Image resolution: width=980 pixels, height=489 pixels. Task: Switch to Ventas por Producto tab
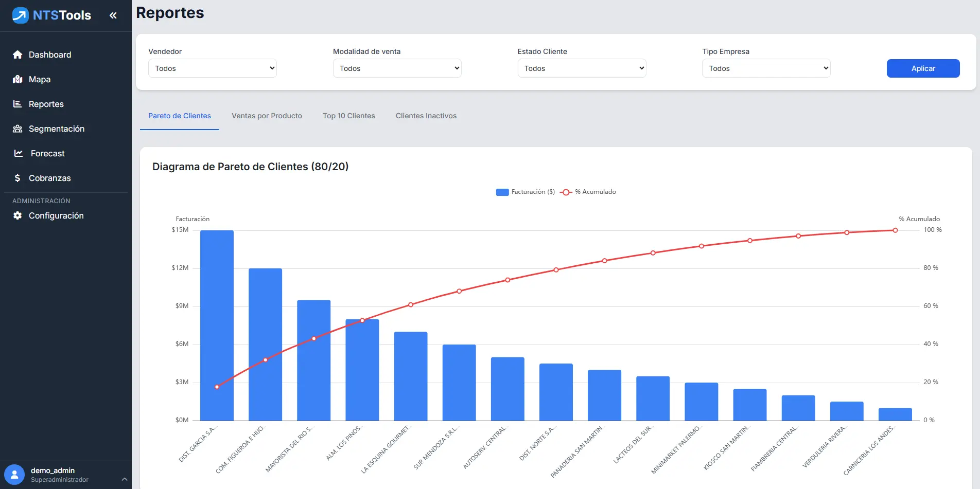(267, 116)
